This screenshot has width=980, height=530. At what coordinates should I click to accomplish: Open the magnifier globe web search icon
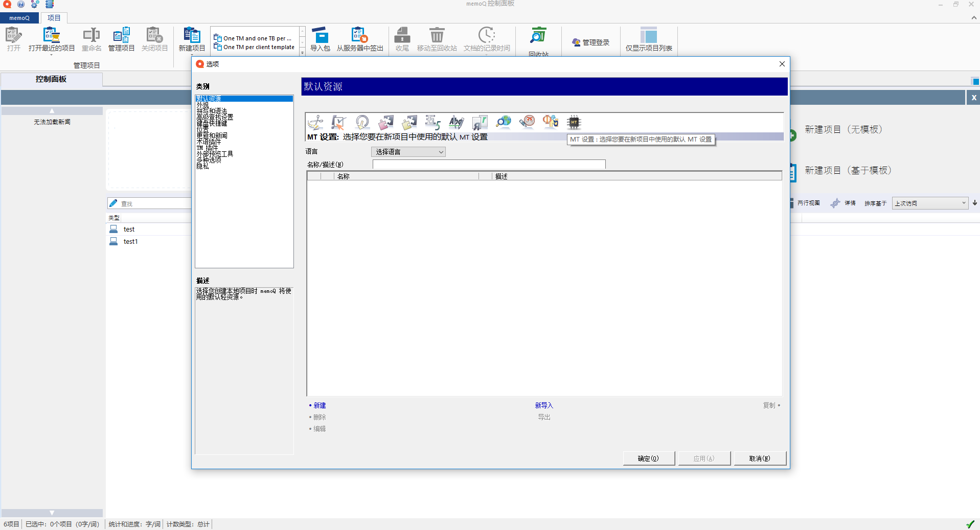[504, 122]
